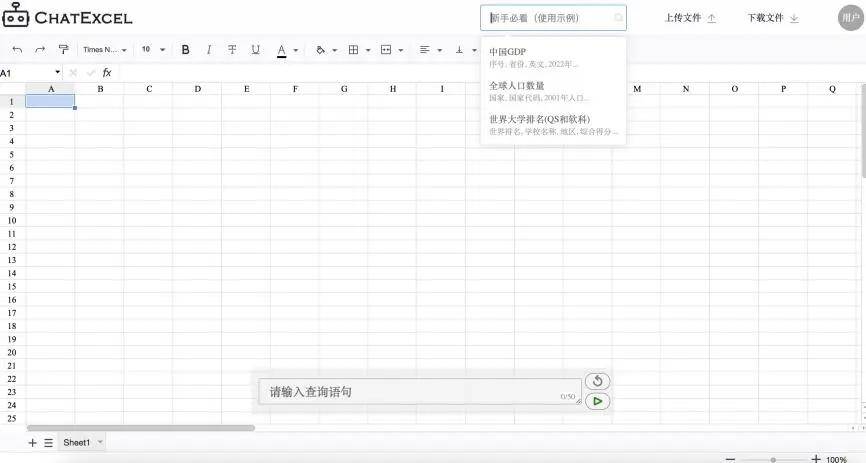866x463 pixels.
Task: Open the Sheet1 tab options arrow
Action: pos(100,442)
